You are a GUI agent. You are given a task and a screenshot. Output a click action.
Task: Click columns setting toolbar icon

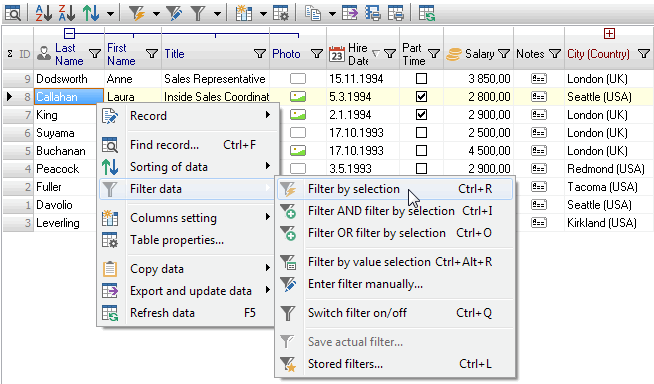point(244,13)
